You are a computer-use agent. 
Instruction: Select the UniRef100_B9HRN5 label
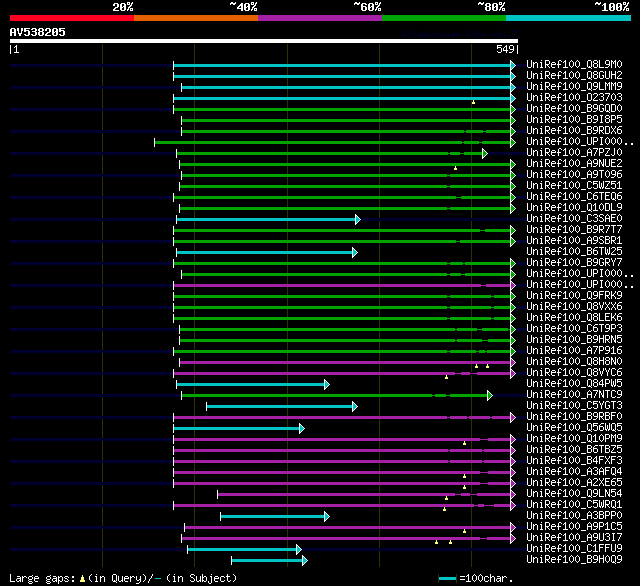click(574, 340)
